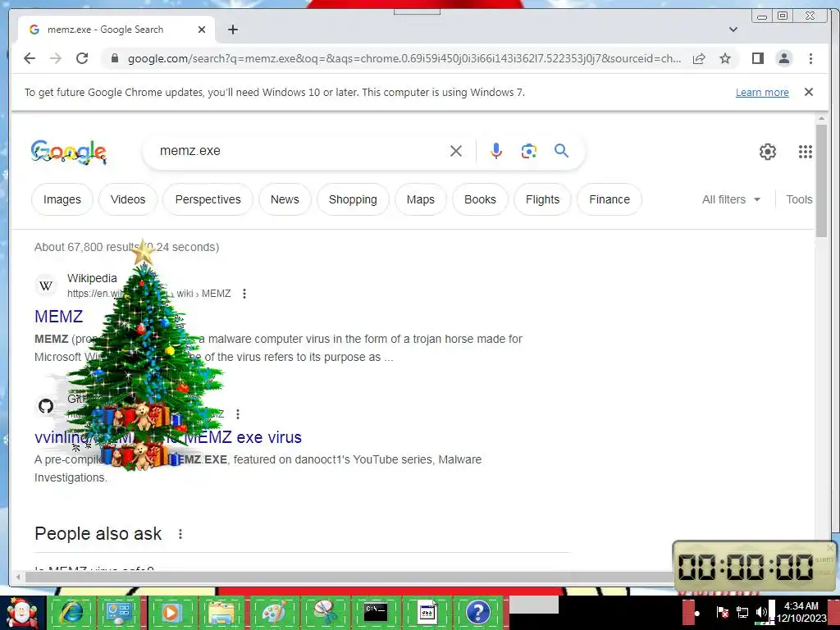Click the address bar URL

click(404, 58)
